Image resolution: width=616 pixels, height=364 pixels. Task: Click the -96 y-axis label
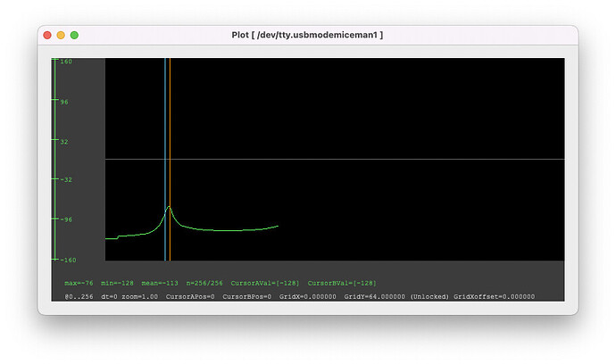[66, 219]
